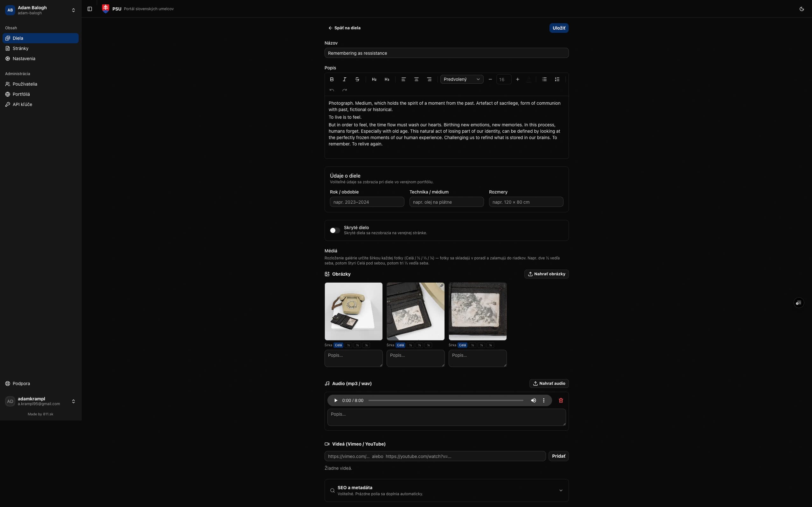Open the Diela section in sidebar
Screen dimensions: 812x507
[40, 38]
